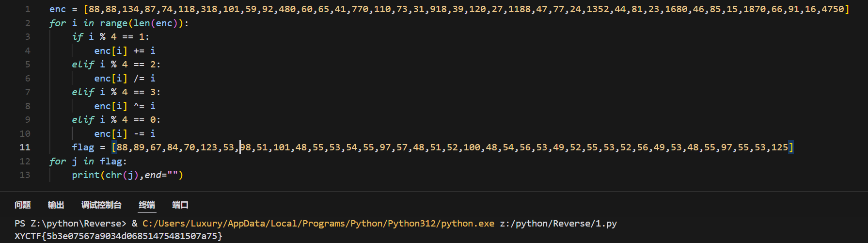The image size is (868, 243).
Task: Click the 'enc[i] /= i' statement
Action: tap(125, 79)
